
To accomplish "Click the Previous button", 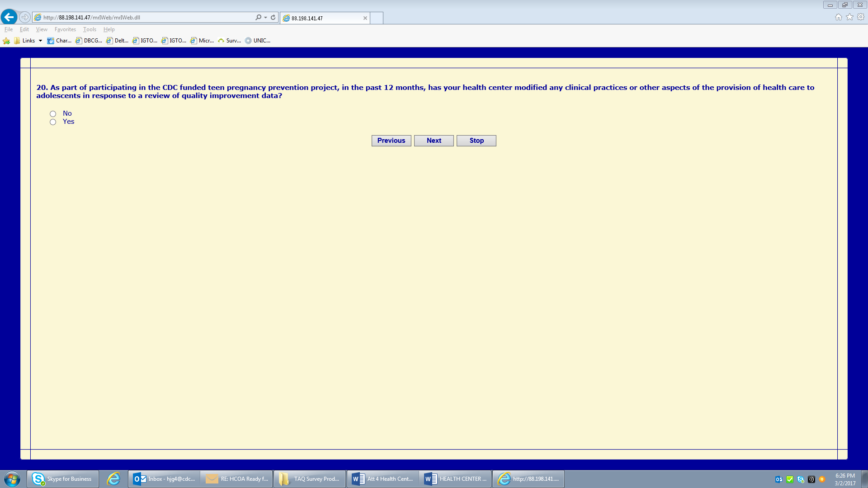I will click(x=391, y=141).
